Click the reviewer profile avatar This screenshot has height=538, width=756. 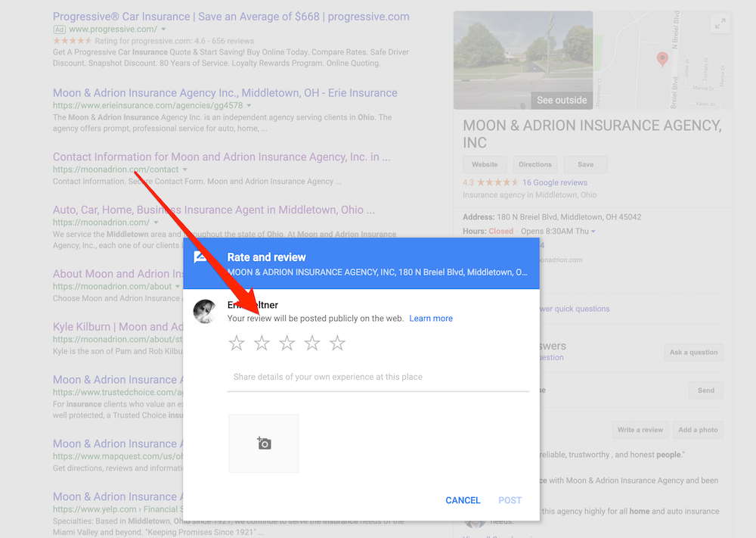pyautogui.click(x=205, y=311)
